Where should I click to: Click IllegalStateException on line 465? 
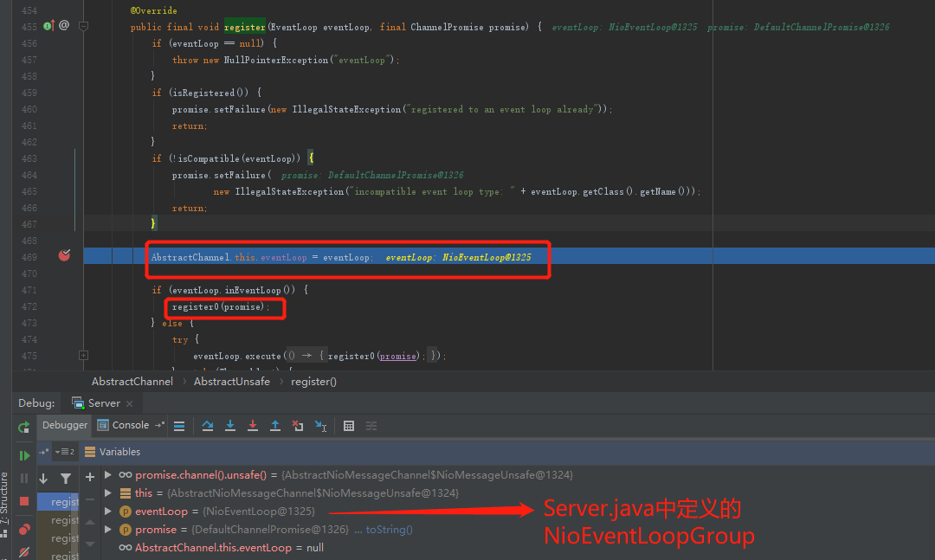(x=289, y=192)
